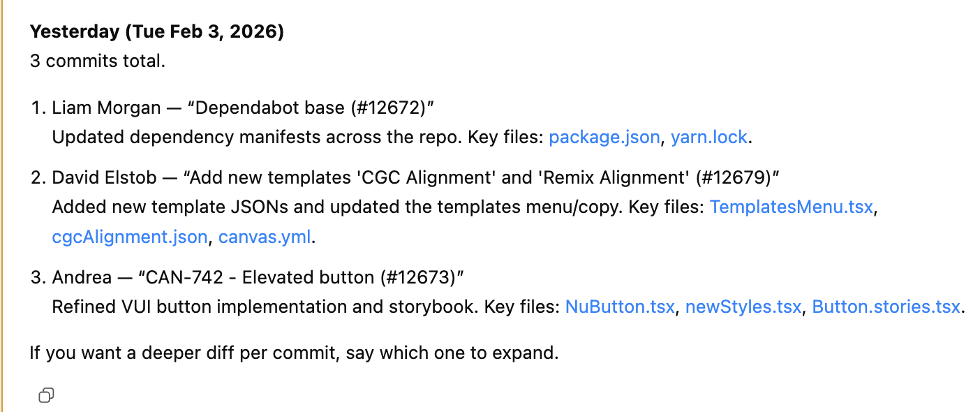Open the newStyles.tsx file link
Screen dimensions: 980x412
click(x=743, y=307)
